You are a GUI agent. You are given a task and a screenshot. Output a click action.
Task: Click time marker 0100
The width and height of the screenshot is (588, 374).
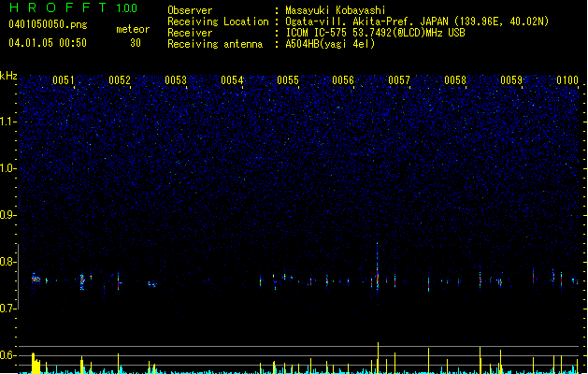tap(567, 80)
